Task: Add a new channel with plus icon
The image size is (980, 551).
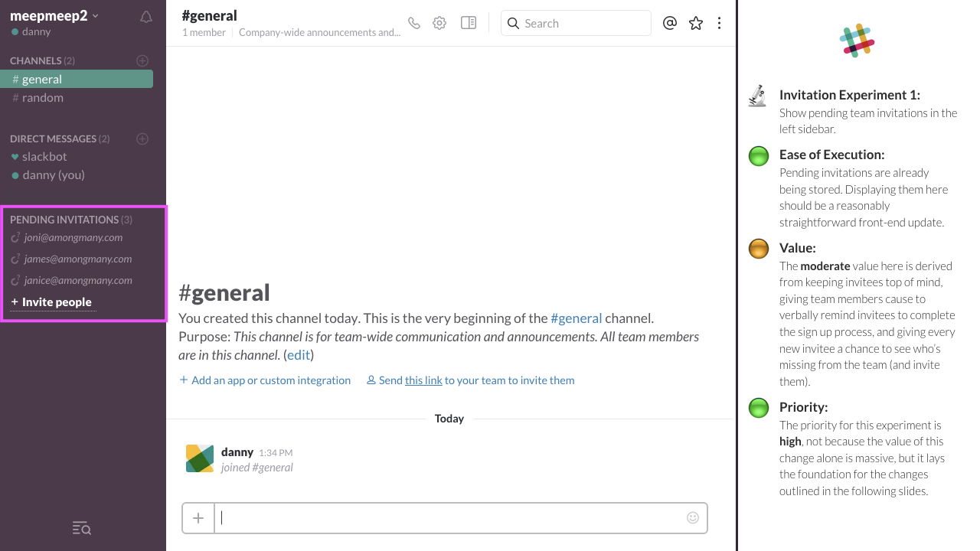Action: coord(142,60)
